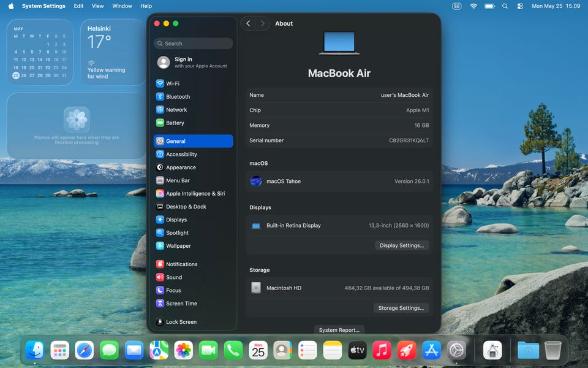
Task: Open Lock Screen settings
Action: coord(193,322)
